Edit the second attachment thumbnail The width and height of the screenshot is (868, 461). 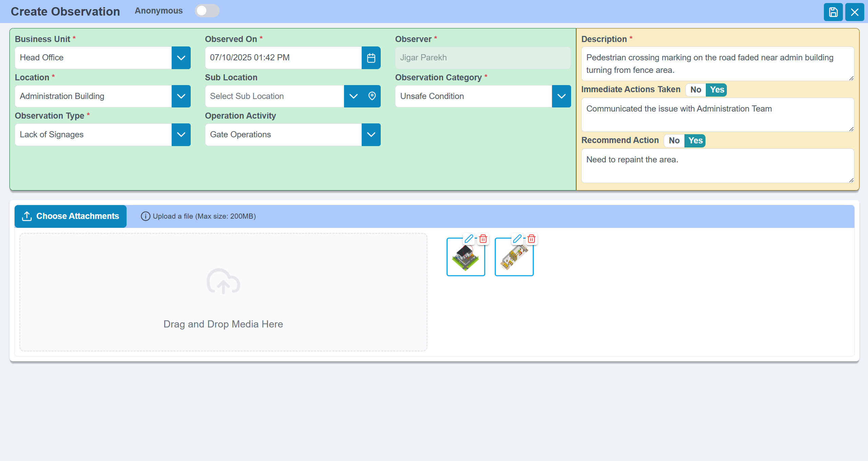517,239
